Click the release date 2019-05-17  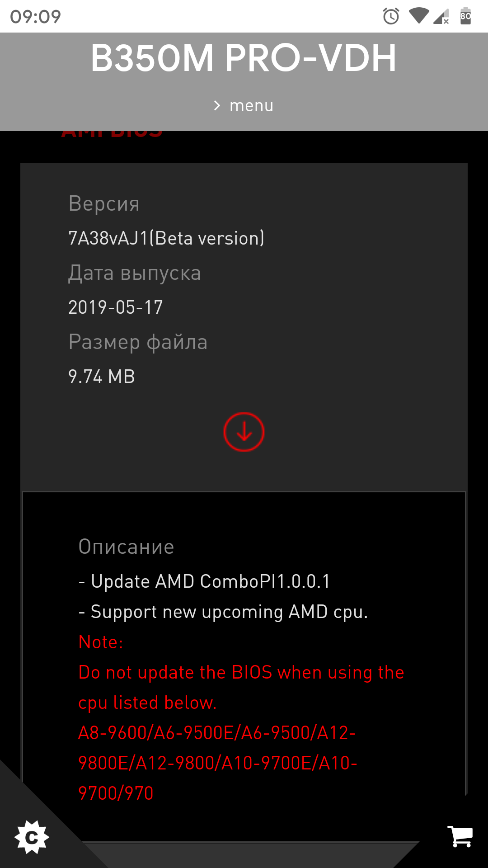[116, 307]
